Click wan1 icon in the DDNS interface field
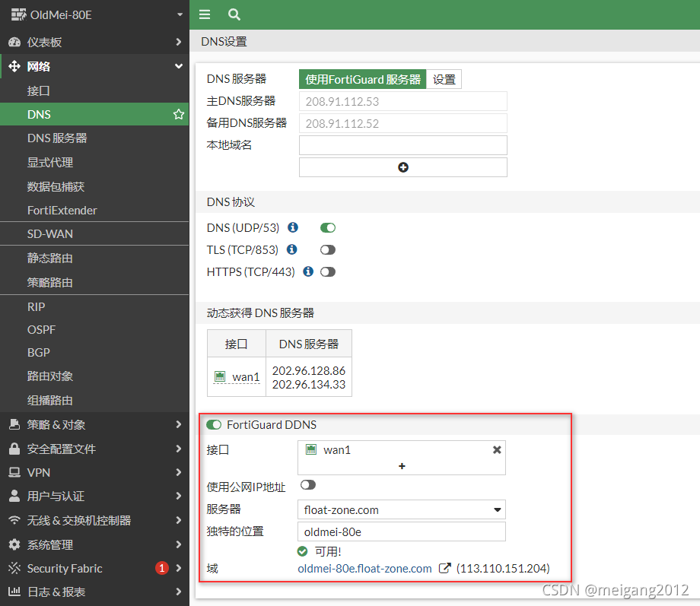 (x=310, y=449)
